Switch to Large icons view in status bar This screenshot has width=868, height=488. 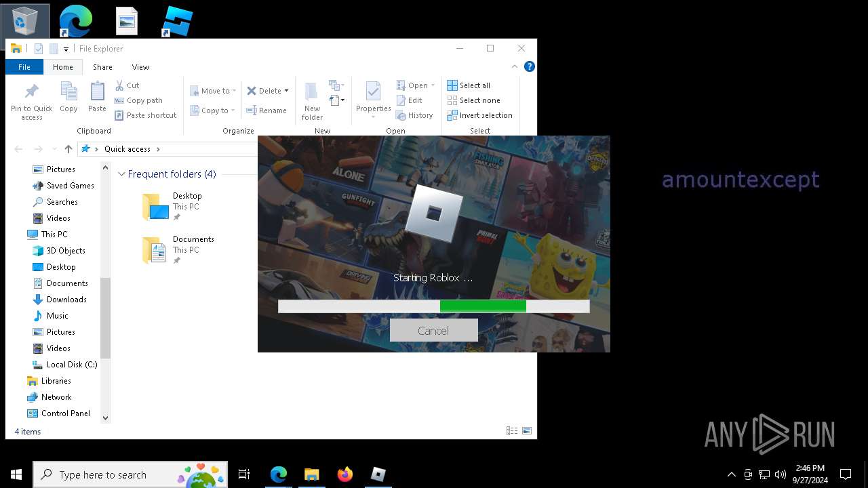click(x=526, y=431)
